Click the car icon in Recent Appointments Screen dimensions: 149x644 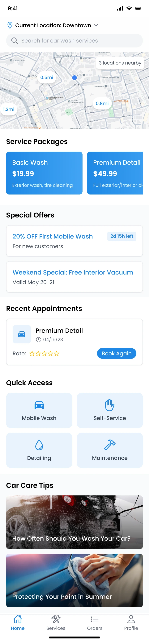(x=22, y=334)
